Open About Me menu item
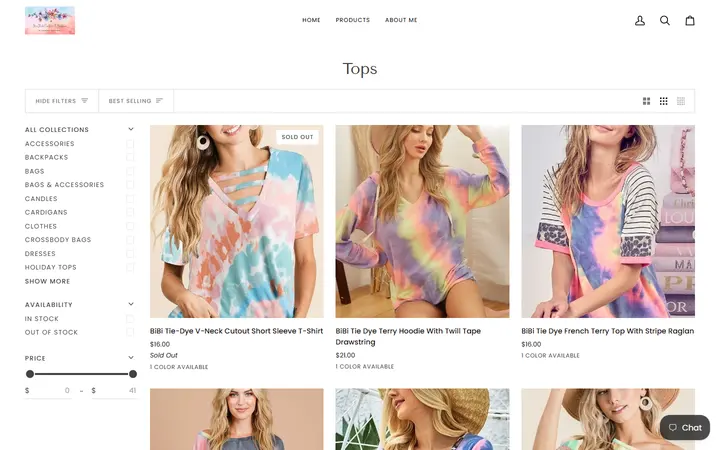The height and width of the screenshot is (450, 720). coord(401,20)
